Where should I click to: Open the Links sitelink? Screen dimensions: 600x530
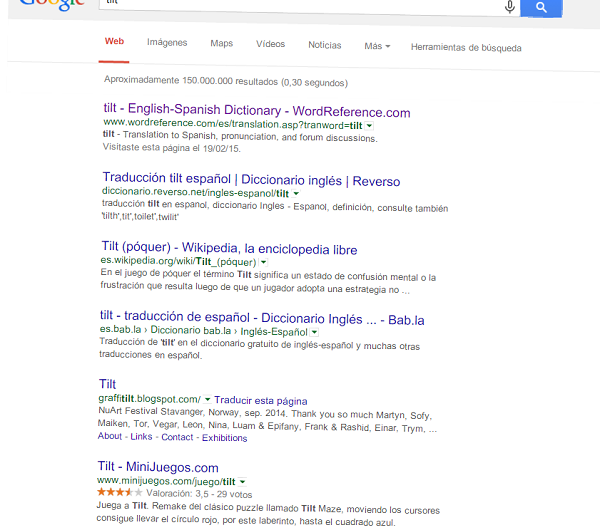click(141, 437)
